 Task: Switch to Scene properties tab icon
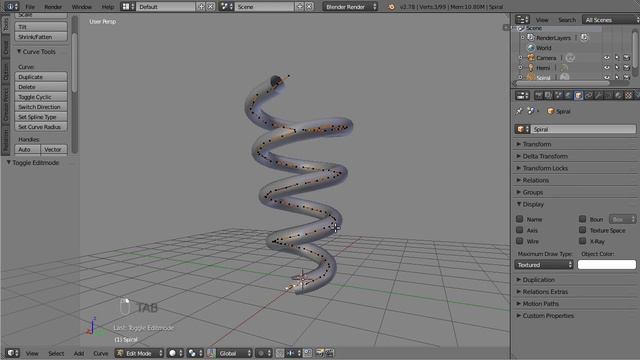coord(558,96)
